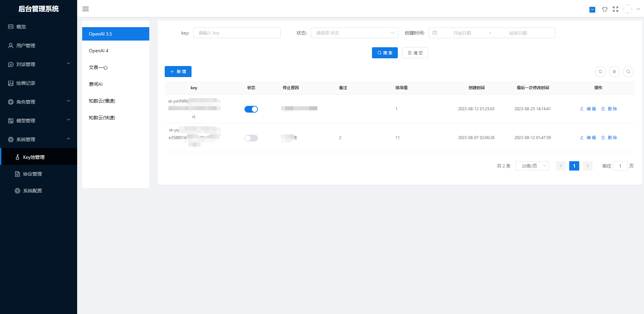Click the 搜索 button

pos(385,53)
